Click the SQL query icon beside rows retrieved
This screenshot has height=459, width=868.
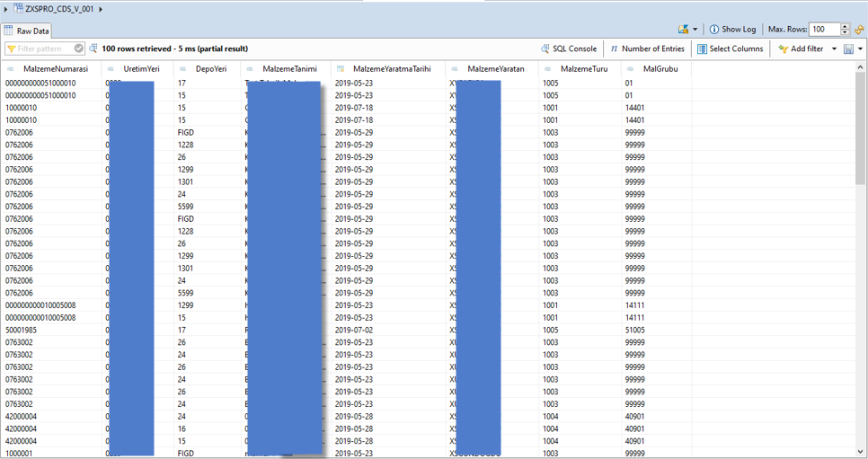tap(93, 49)
